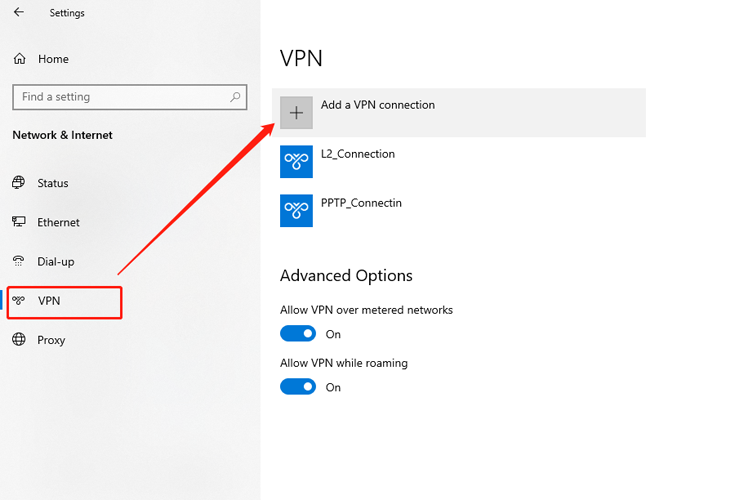Open the VPN sidebar section
Image resolution: width=735 pixels, height=500 pixels.
(x=65, y=301)
